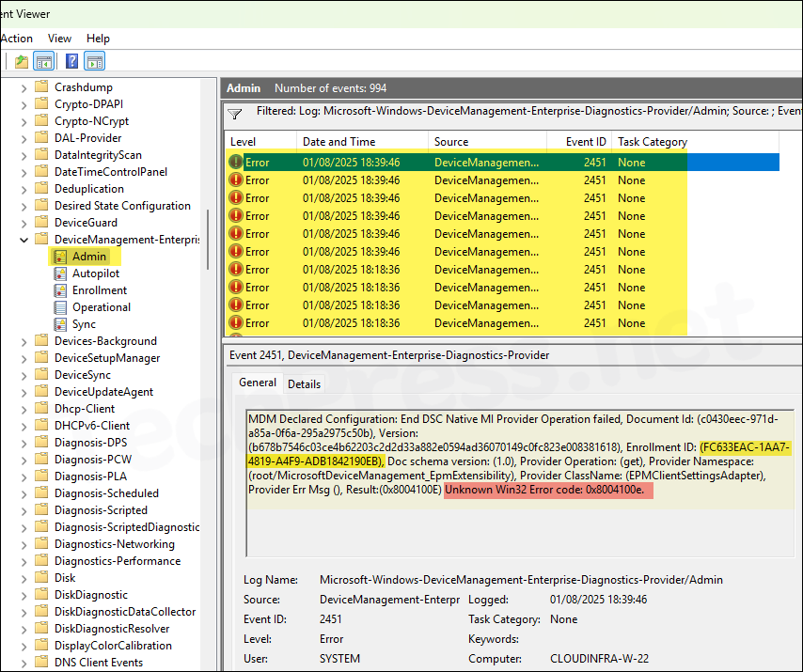Image resolution: width=803 pixels, height=672 pixels.
Task: Click the DNS Client Events folder icon
Action: click(41, 662)
